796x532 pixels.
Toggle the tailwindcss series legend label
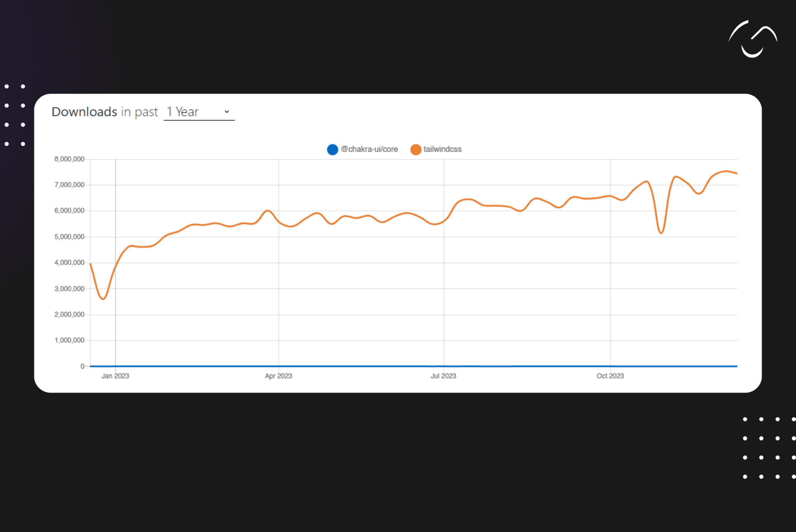point(442,149)
